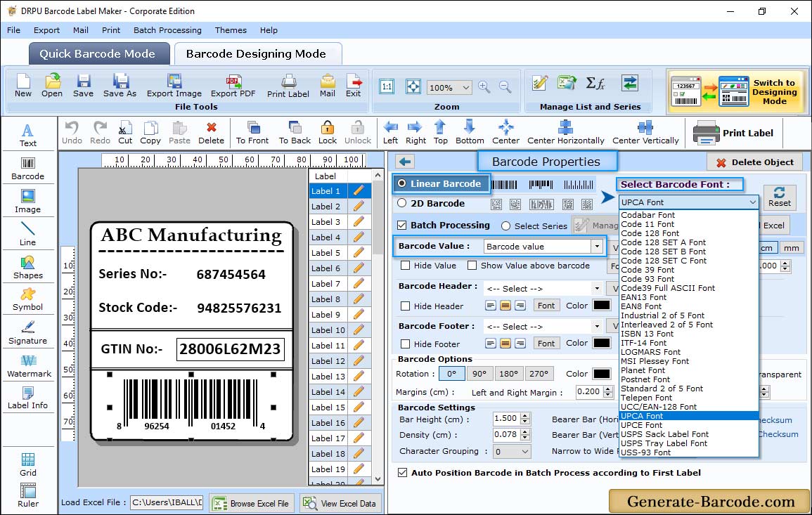Select Linear Barcode radio button
Screen dimensions: 812x515
pos(402,183)
